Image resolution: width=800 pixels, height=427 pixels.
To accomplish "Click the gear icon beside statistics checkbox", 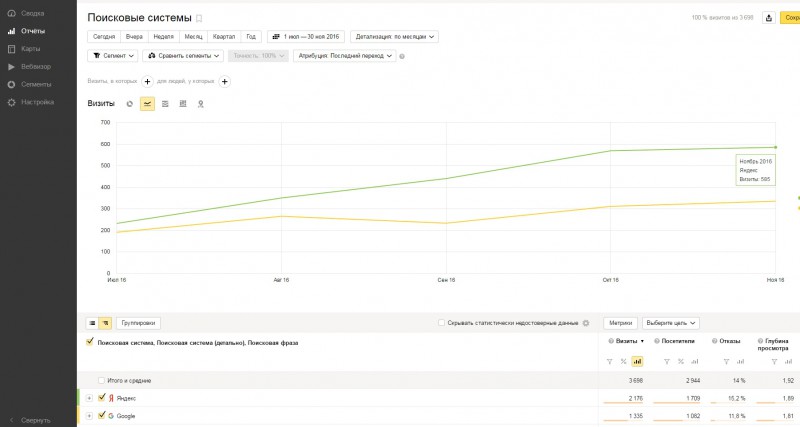I will tap(586, 323).
